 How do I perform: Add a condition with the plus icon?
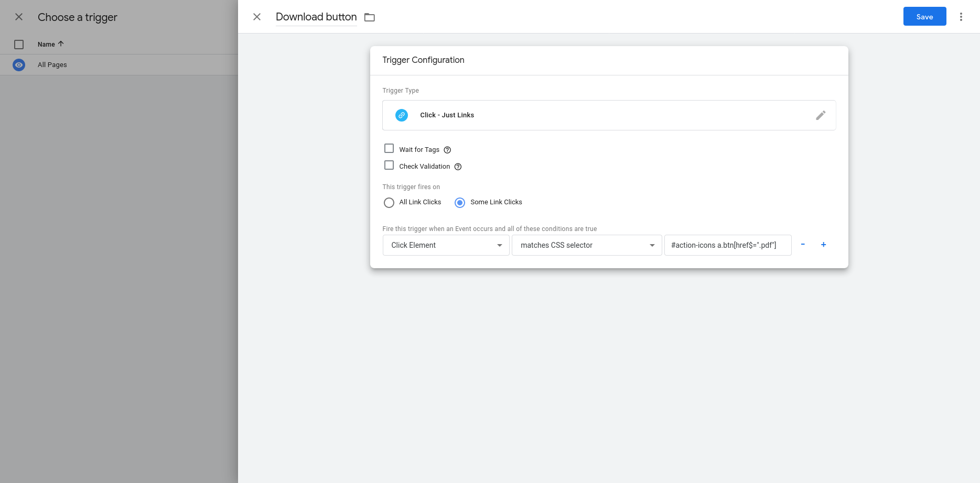click(x=823, y=245)
